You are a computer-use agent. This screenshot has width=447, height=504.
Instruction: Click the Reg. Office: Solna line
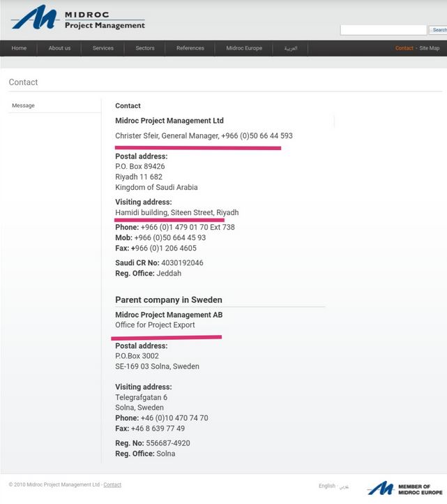click(x=145, y=454)
